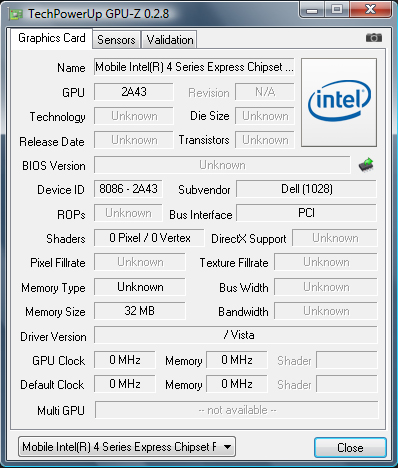Click the Revision field showing N/A
The image size is (398, 468).
pyautogui.click(x=265, y=92)
